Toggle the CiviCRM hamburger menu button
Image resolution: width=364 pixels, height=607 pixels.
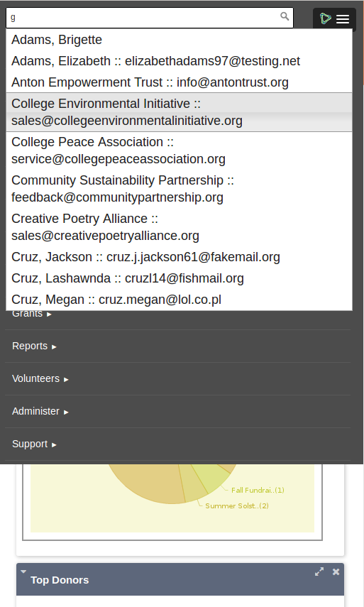tap(343, 19)
